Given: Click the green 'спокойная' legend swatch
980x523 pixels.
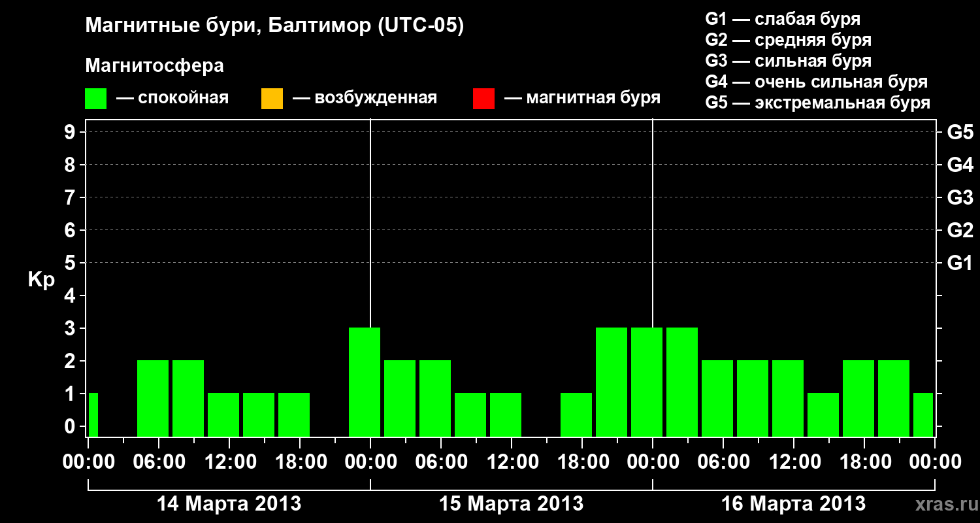Looking at the screenshot, I should pos(96,99).
